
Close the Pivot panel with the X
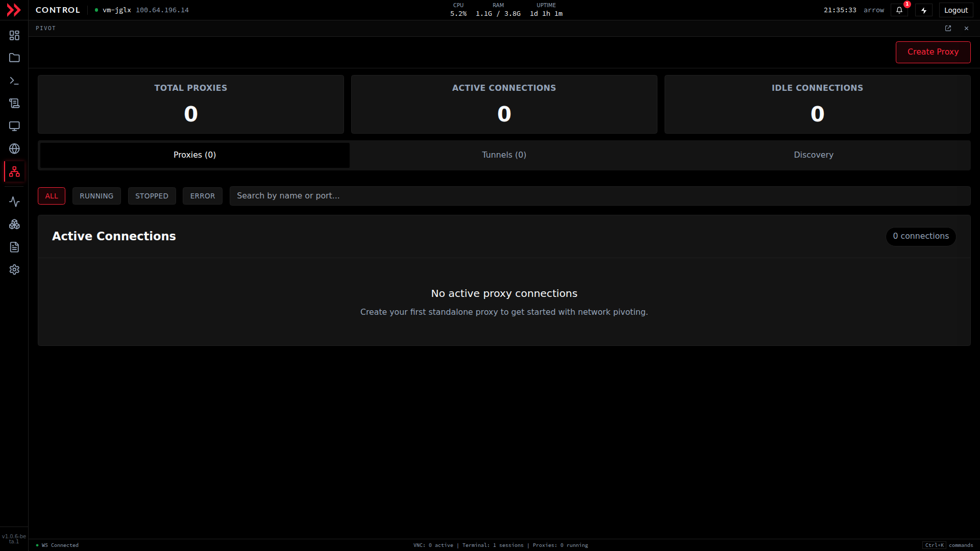(x=966, y=28)
